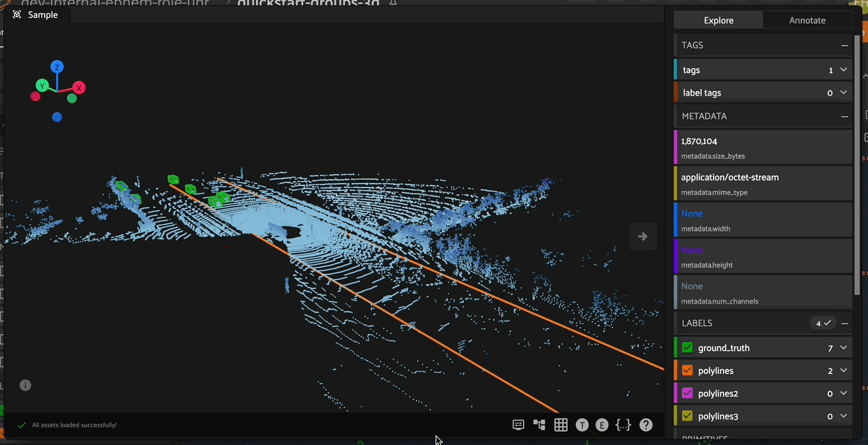Screen dimensions: 868x445
Task: Expand the ground_truth label dropdown
Action: tap(843, 347)
